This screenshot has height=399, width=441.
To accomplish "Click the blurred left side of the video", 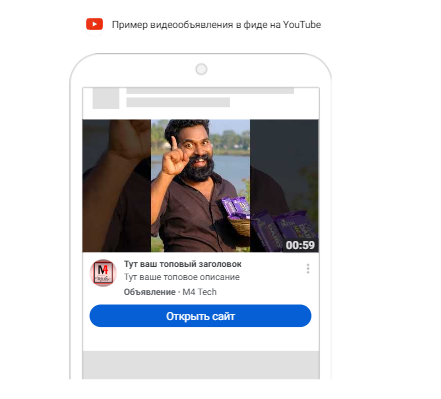I will click(x=117, y=185).
